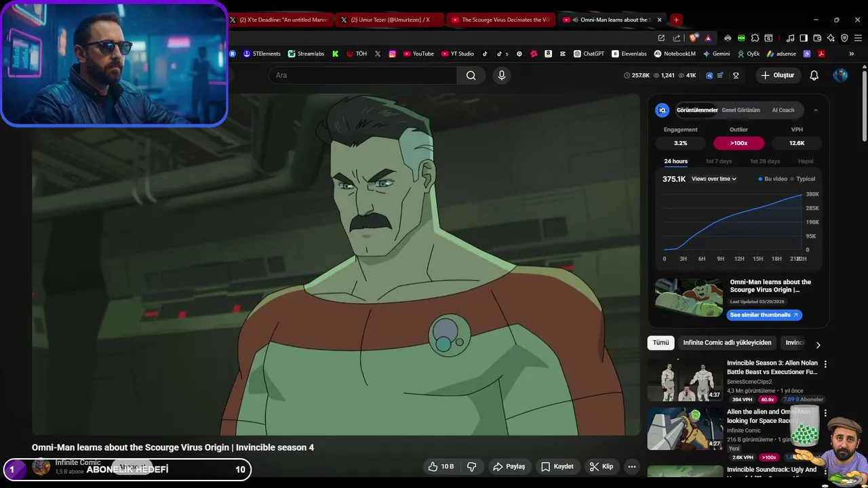Open the NotebookLM bookmark
Image resolution: width=868 pixels, height=488 pixels.
click(675, 54)
